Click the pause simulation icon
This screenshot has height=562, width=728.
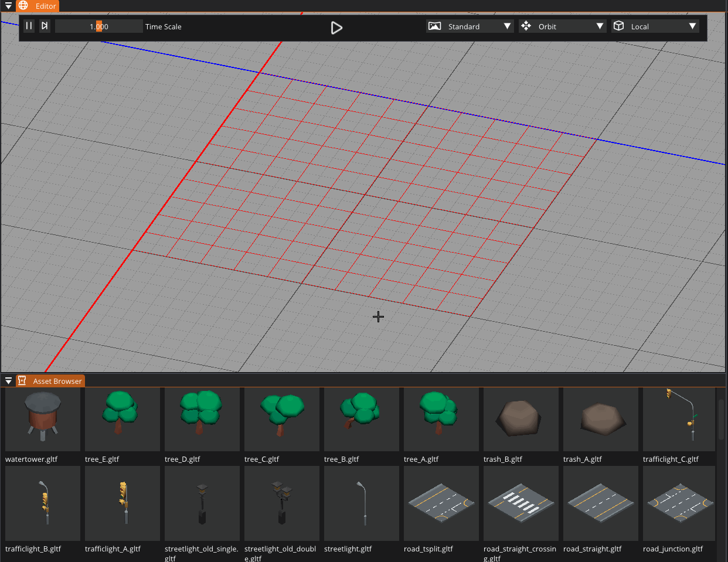[29, 26]
